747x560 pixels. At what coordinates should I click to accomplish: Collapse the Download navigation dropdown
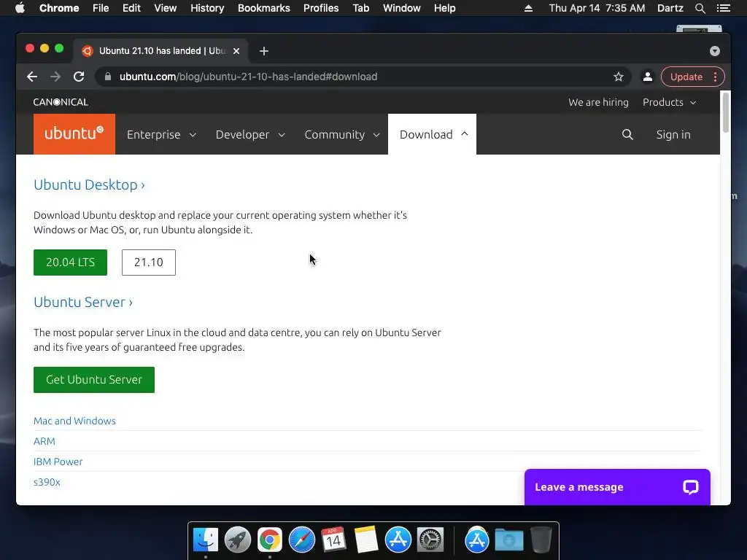pyautogui.click(x=433, y=135)
